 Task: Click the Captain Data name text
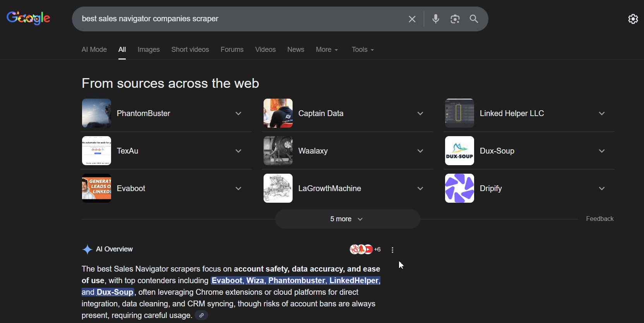click(321, 113)
